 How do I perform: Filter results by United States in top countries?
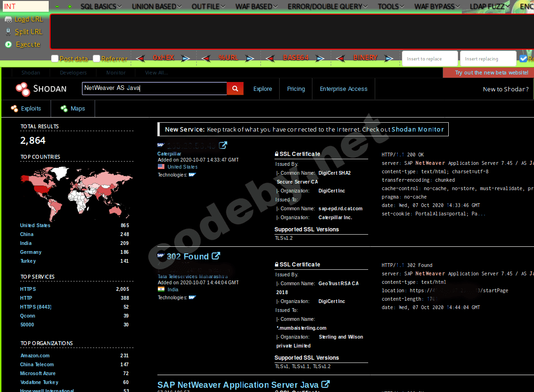click(35, 225)
